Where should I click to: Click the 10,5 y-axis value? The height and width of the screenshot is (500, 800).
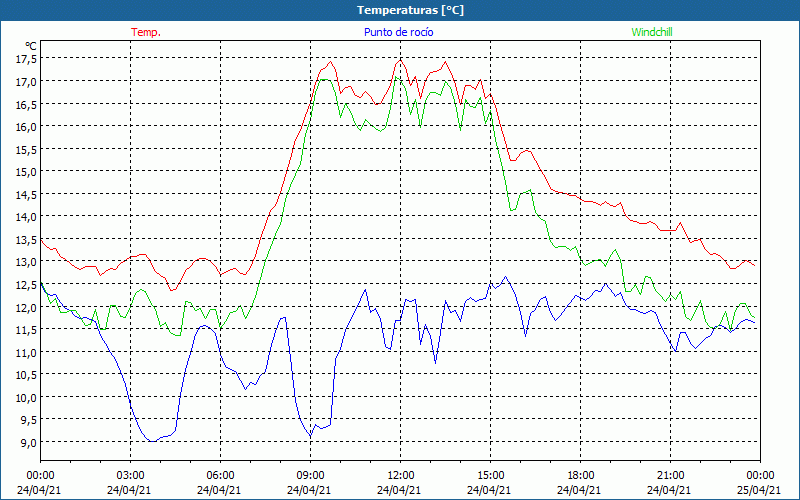[x=26, y=374]
